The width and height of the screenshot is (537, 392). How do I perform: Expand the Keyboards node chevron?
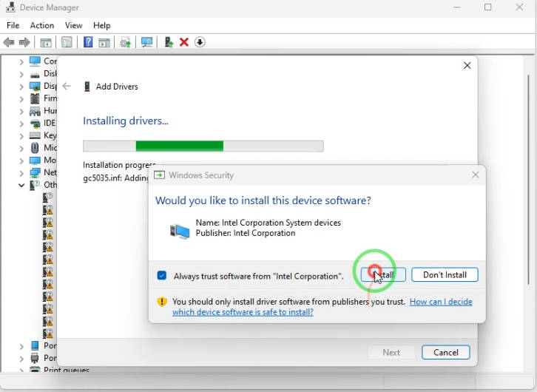(x=21, y=136)
